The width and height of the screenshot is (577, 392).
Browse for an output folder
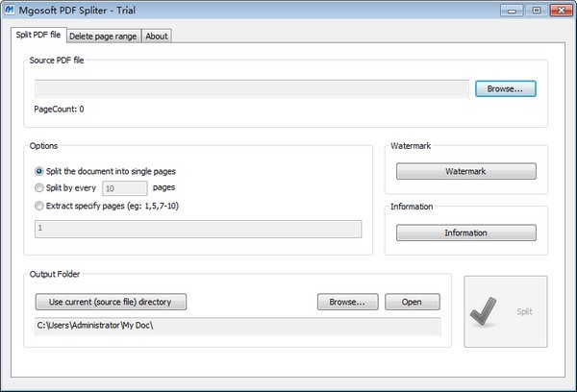[347, 302]
